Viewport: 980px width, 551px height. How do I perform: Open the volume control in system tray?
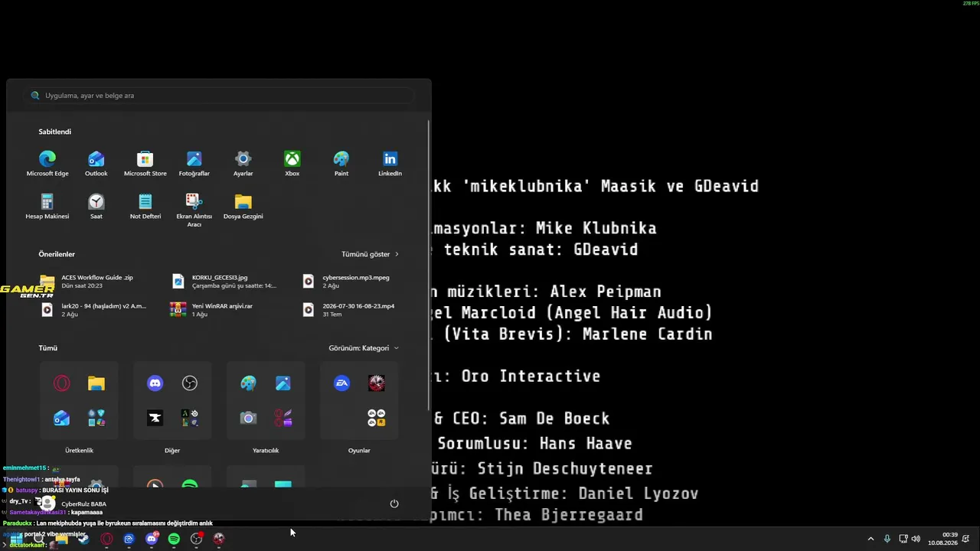pyautogui.click(x=916, y=539)
